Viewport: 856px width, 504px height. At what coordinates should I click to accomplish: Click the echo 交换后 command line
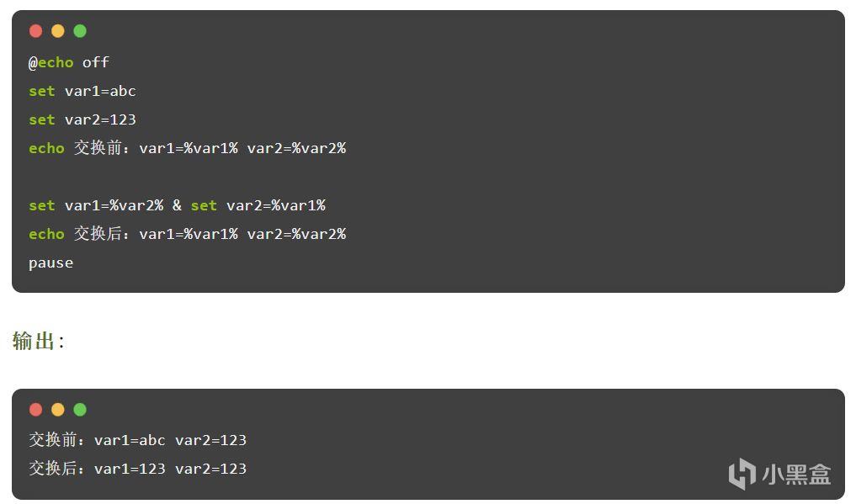point(187,234)
